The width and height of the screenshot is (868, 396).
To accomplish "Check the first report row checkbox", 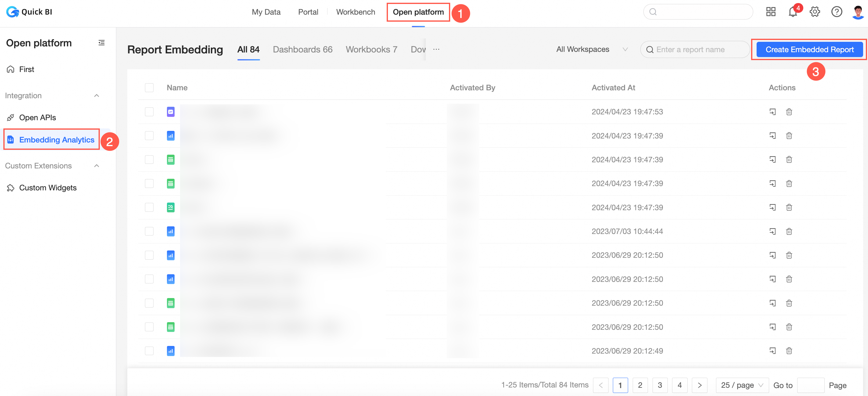I will 149,112.
